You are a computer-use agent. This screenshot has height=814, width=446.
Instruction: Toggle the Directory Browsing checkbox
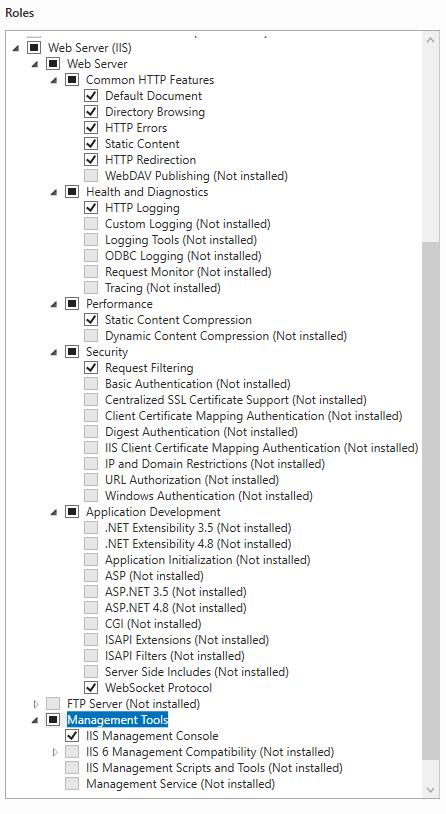(x=91, y=112)
